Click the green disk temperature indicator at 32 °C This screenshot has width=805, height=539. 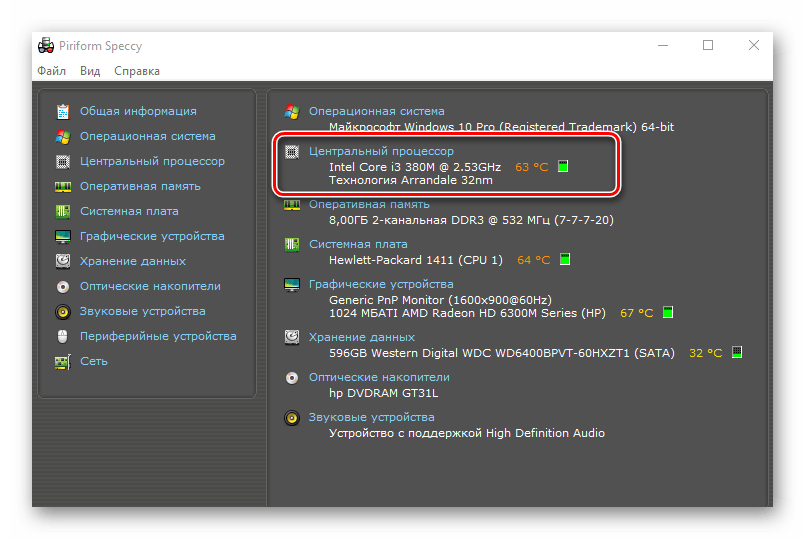(x=737, y=352)
